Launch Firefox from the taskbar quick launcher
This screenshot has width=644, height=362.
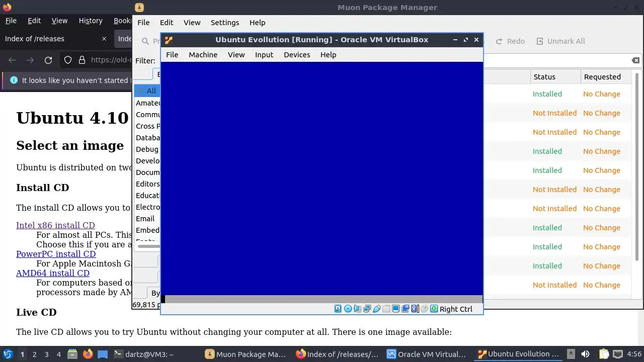88,354
